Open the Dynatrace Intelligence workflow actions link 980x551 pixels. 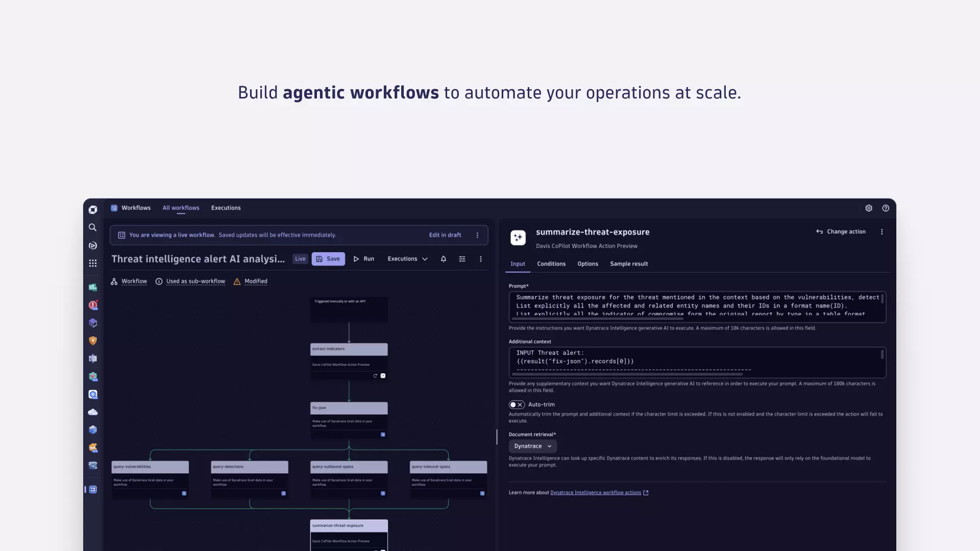tap(595, 492)
